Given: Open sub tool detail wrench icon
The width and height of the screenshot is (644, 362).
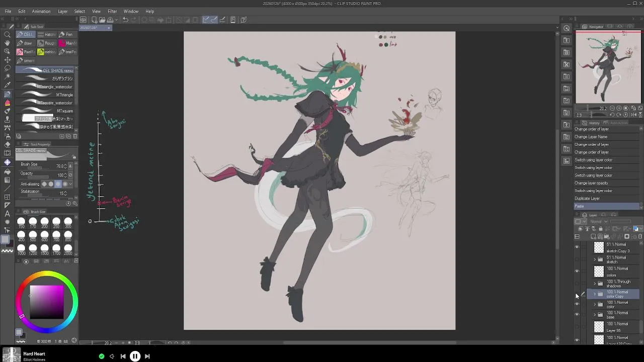Looking at the screenshot, I should pos(75,204).
